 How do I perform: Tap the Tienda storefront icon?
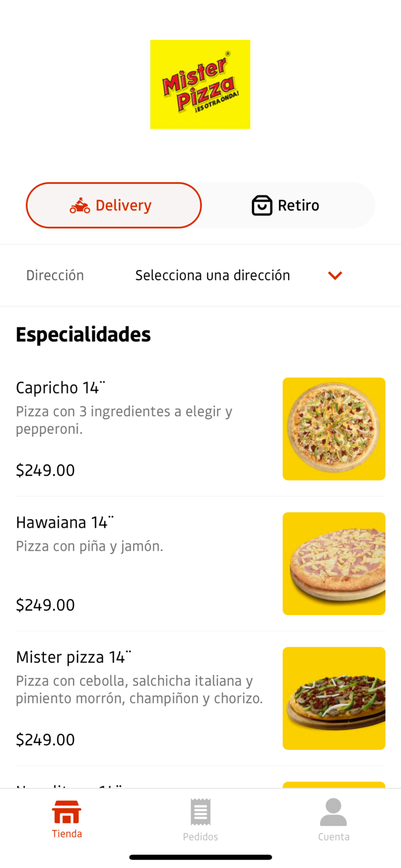[x=67, y=812]
